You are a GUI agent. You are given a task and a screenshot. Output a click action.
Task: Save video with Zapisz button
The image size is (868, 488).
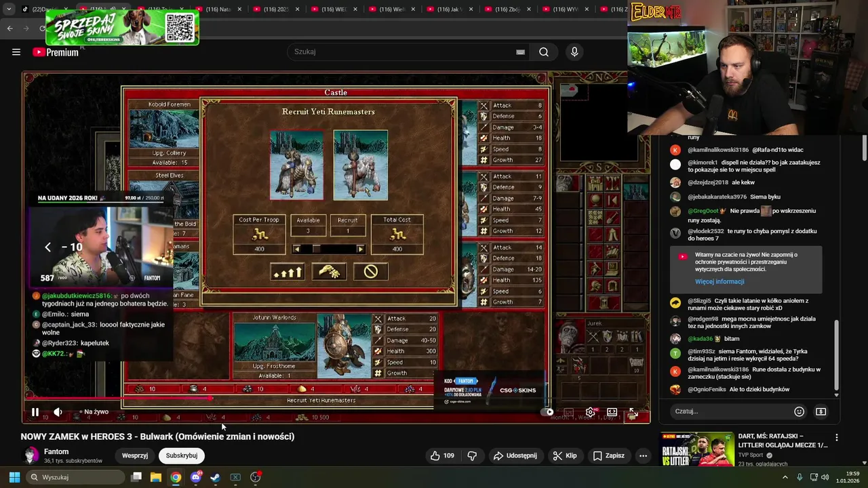[608, 455]
